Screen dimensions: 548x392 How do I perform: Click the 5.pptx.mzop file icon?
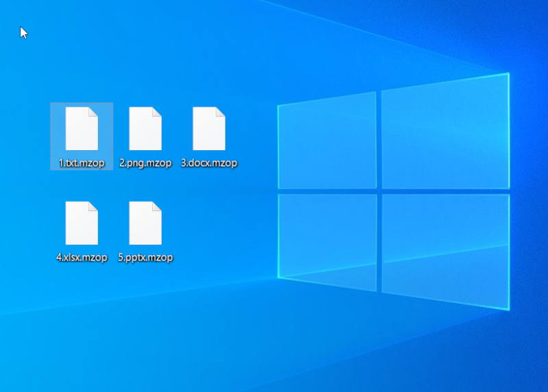145,223
